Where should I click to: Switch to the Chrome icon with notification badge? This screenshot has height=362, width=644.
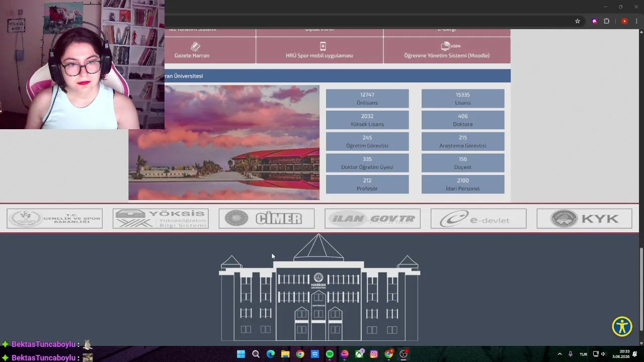point(389,354)
